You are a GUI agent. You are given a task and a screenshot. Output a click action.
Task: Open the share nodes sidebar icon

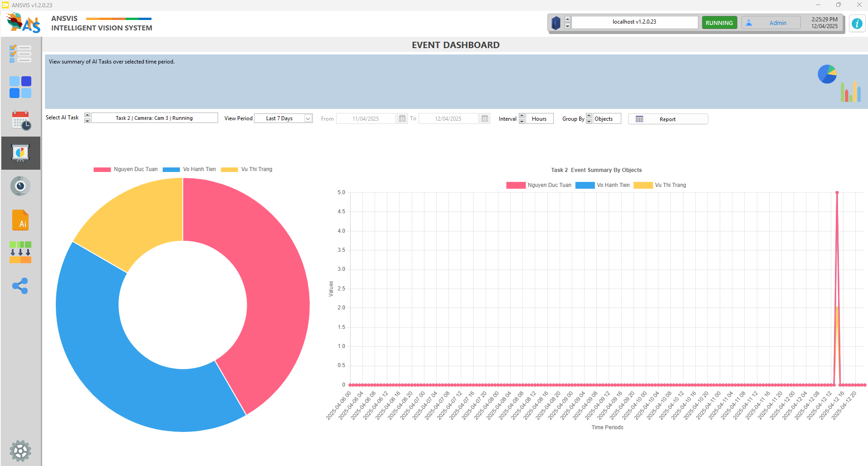20,286
